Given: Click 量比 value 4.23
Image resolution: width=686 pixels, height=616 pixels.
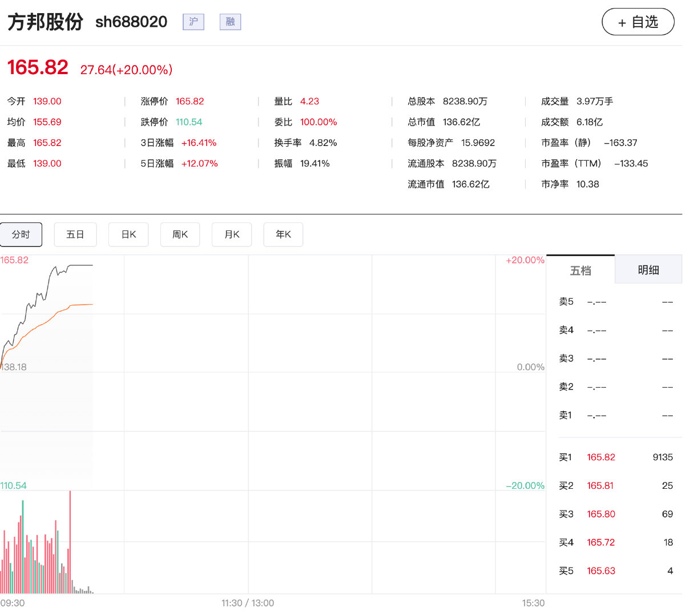Looking at the screenshot, I should click(x=309, y=102).
